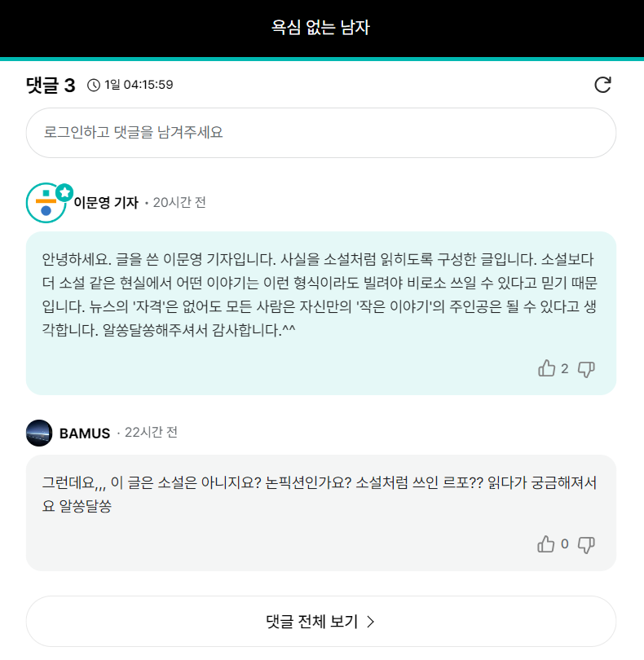
Task: Refresh the comments list
Action: (602, 85)
